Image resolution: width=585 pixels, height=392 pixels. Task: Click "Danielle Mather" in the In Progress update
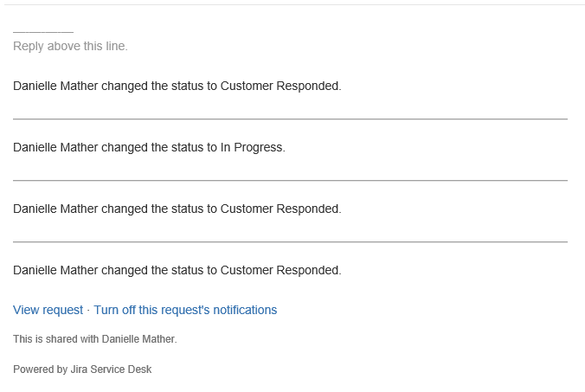tap(55, 147)
